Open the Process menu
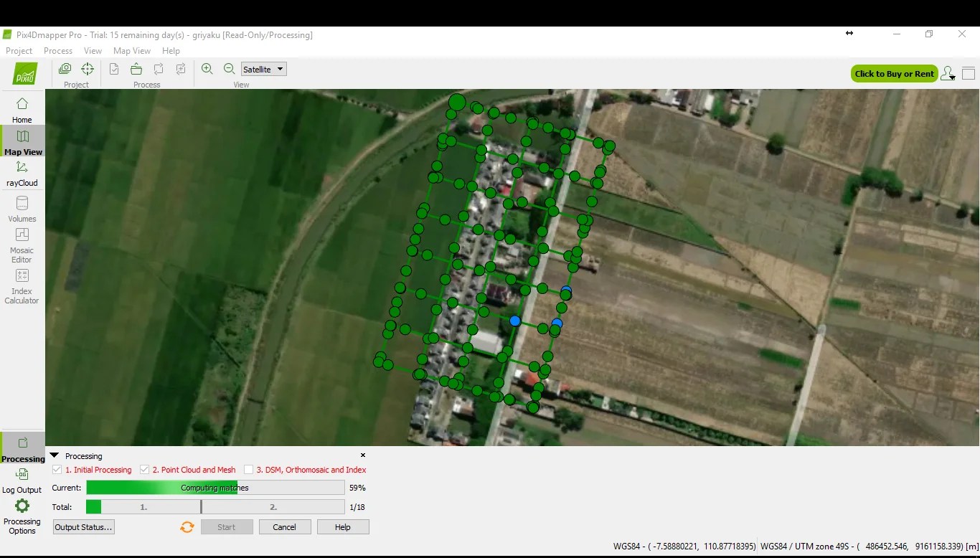980x558 pixels. coord(58,51)
